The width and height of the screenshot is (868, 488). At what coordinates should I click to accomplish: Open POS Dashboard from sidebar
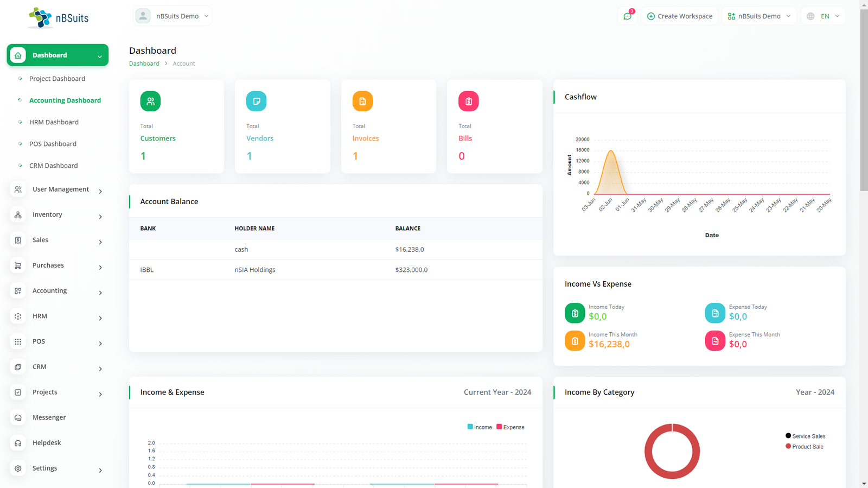(53, 144)
